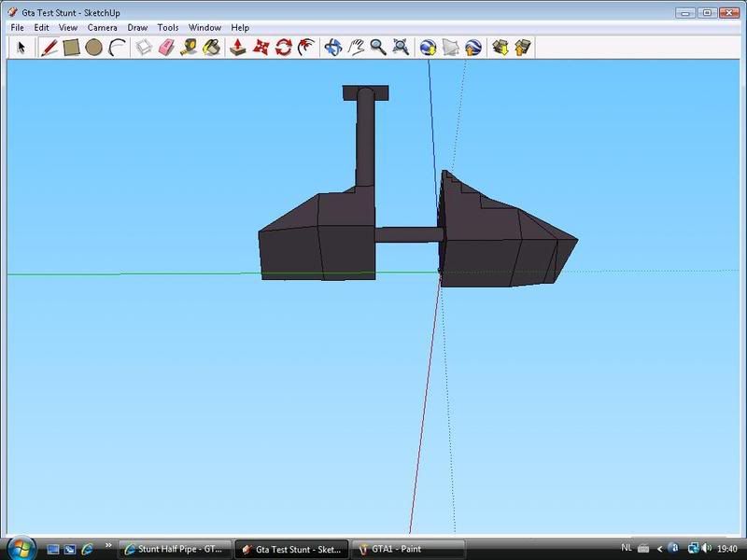Toggle Google Earth terrain icon
This screenshot has width=747, height=560.
click(x=450, y=48)
